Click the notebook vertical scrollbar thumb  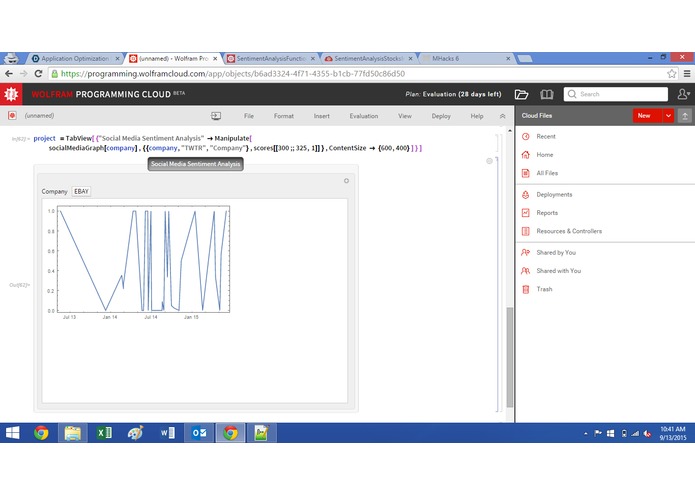(510, 357)
